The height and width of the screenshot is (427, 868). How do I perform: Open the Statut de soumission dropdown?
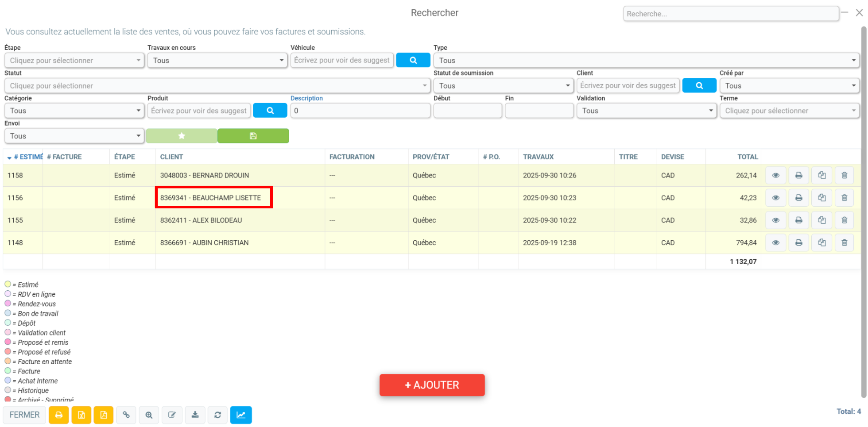click(504, 85)
